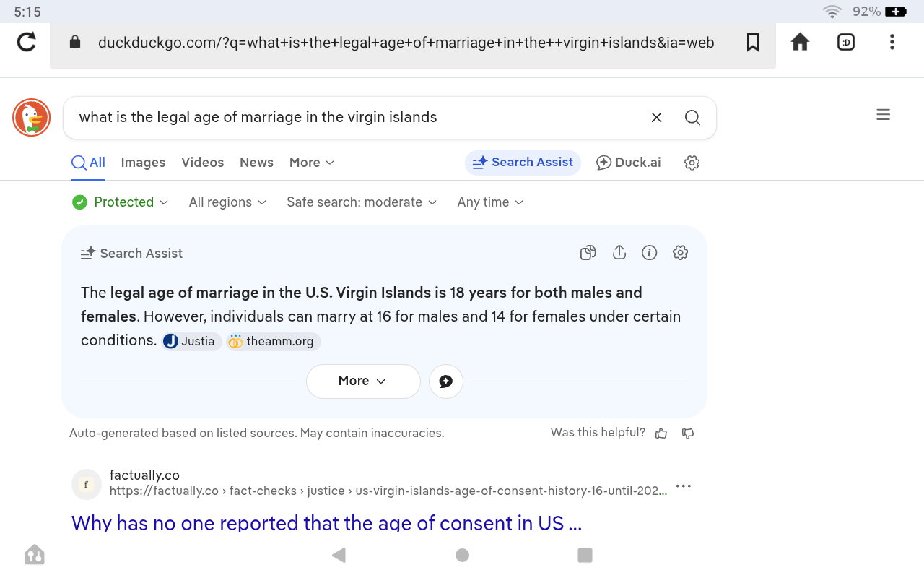Switch to the News tab
Screen dimensions: 924x578
tap(256, 163)
